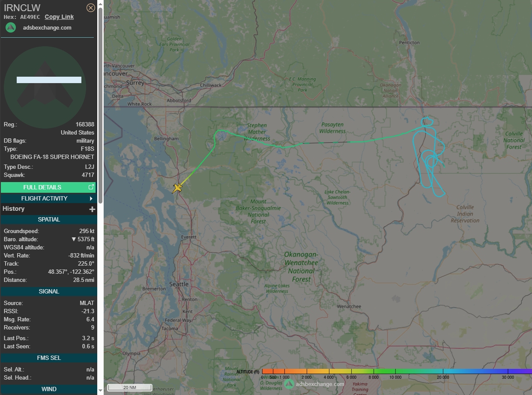Viewport: 532px width, 395px height.
Task: Click the green adsbexchange logo icon in the panel
Action: point(11,28)
